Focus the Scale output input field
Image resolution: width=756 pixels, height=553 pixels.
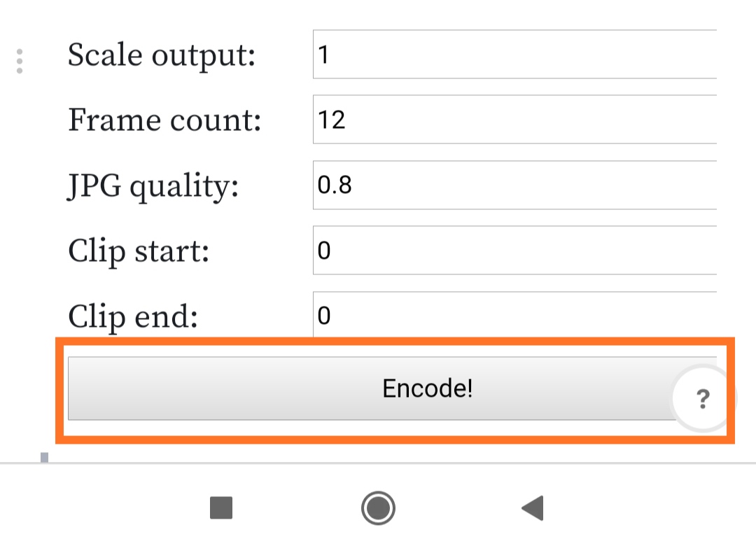[x=514, y=54]
